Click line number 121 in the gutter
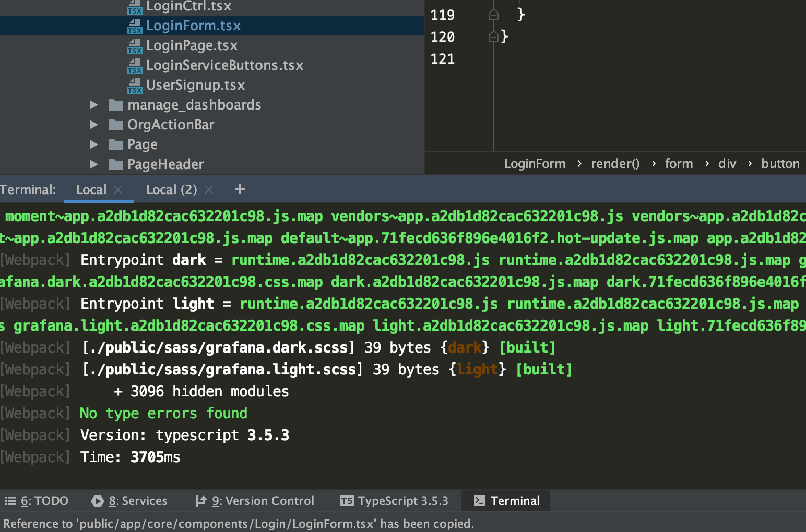The width and height of the screenshot is (806, 532). 442,59
